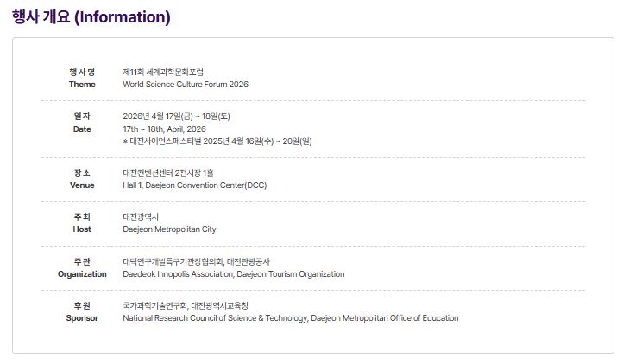The width and height of the screenshot is (623, 364).
Task: Click the 행사 개요 (Information) heading
Action: point(91,17)
